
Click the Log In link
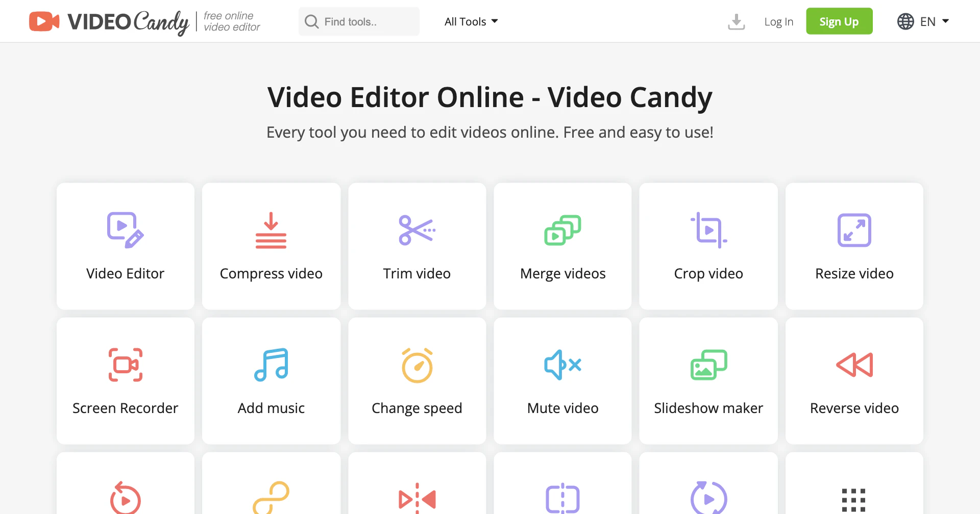[778, 21]
